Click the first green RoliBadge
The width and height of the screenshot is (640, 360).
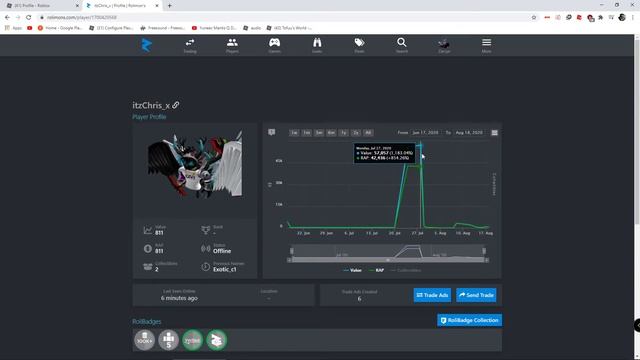pos(193,340)
